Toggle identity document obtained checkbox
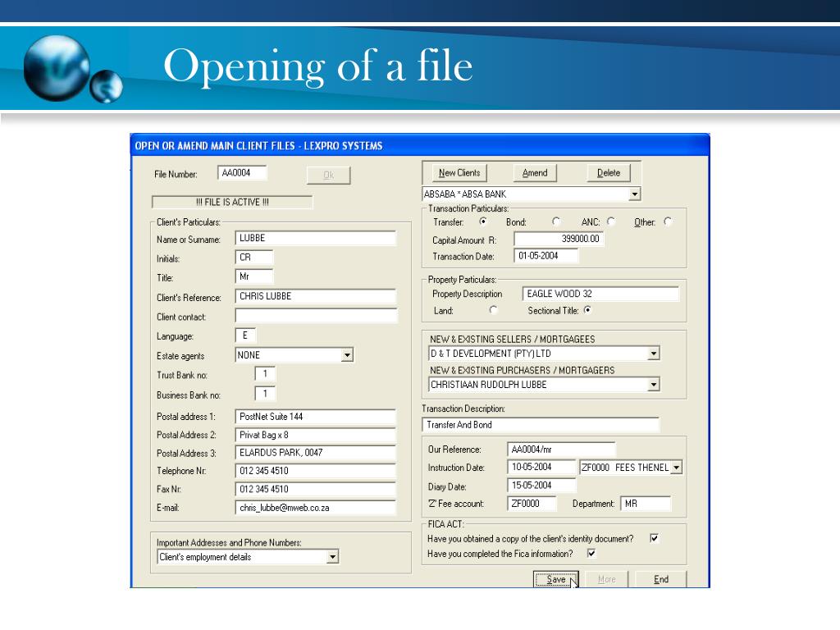Image resolution: width=840 pixels, height=630 pixels. (654, 538)
